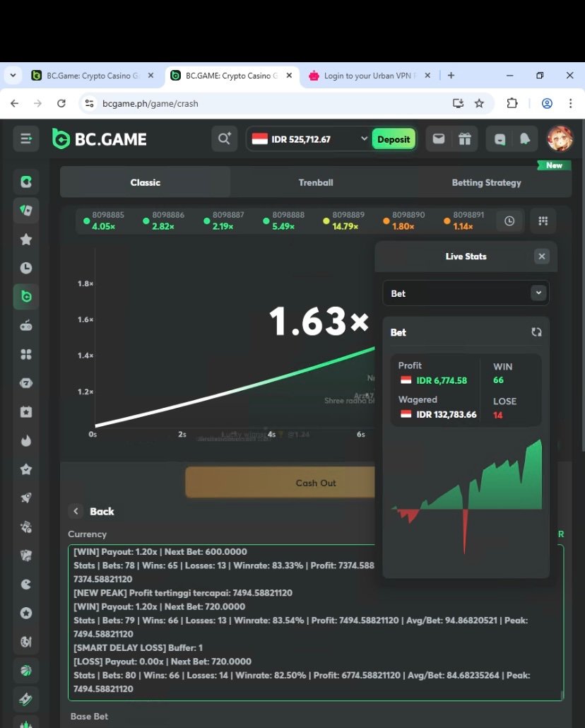Select the highlighted BC originals sidebar icon
The image size is (585, 728).
(26, 297)
